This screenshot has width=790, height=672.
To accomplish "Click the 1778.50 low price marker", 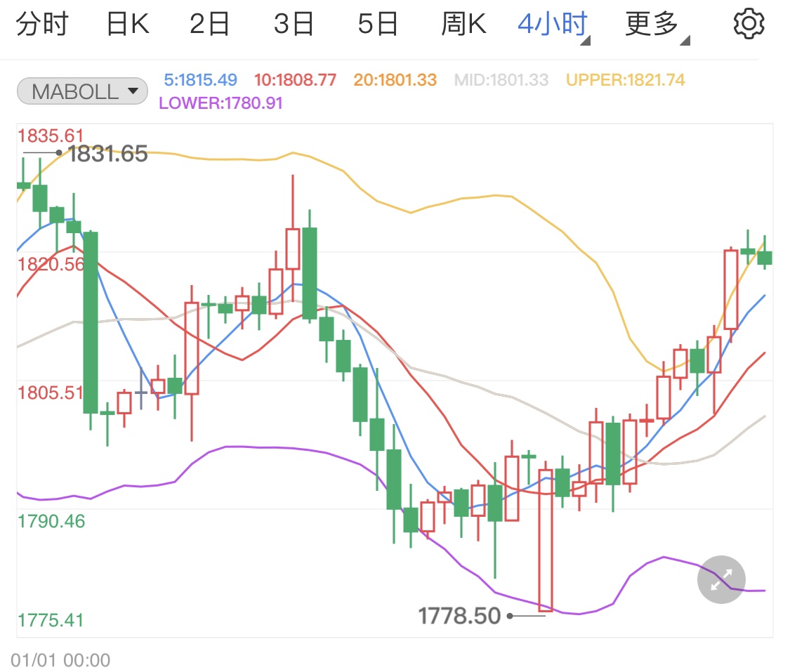I will pos(459,616).
